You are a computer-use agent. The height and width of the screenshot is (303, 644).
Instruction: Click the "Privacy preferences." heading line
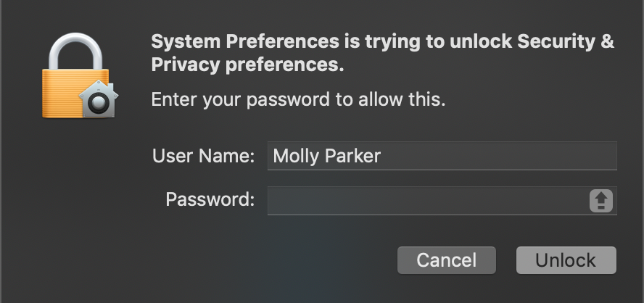[247, 65]
